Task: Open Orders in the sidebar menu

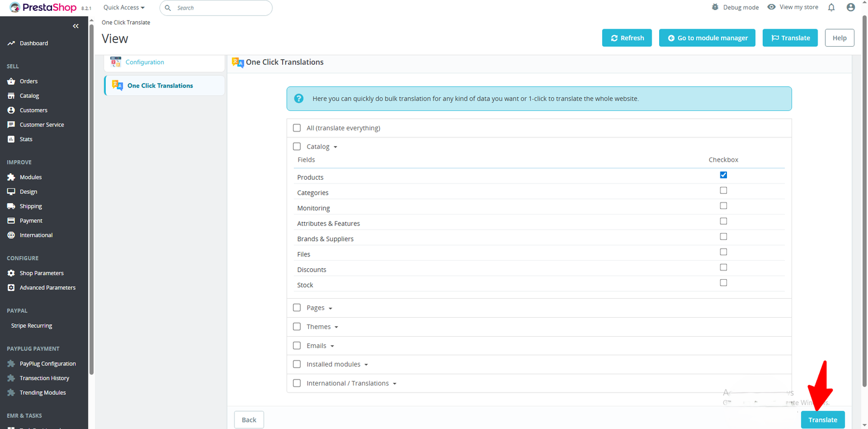Action: coord(29,81)
